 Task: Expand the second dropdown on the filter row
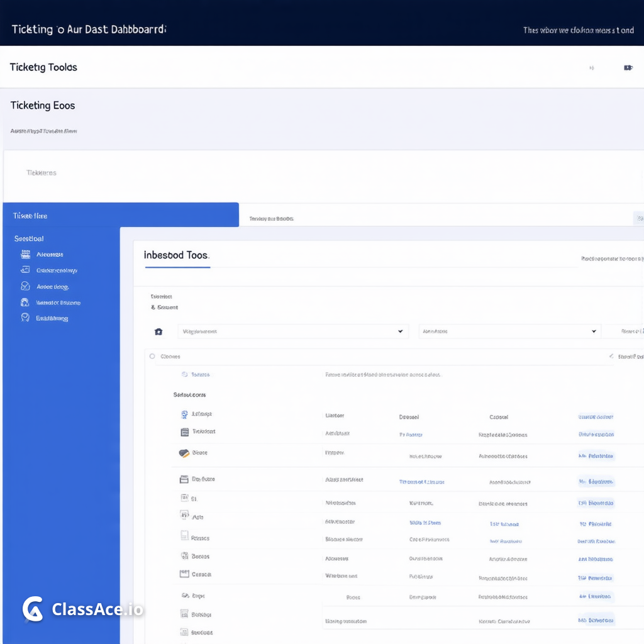[509, 331]
